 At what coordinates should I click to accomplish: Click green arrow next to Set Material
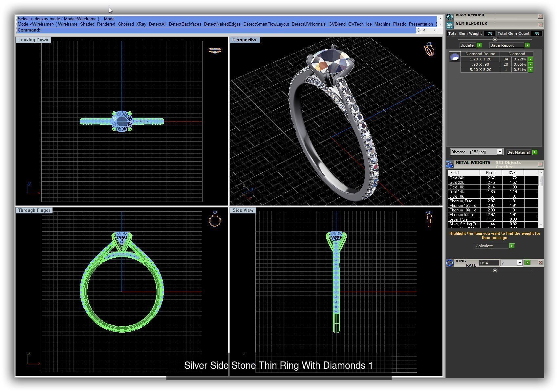[535, 152]
